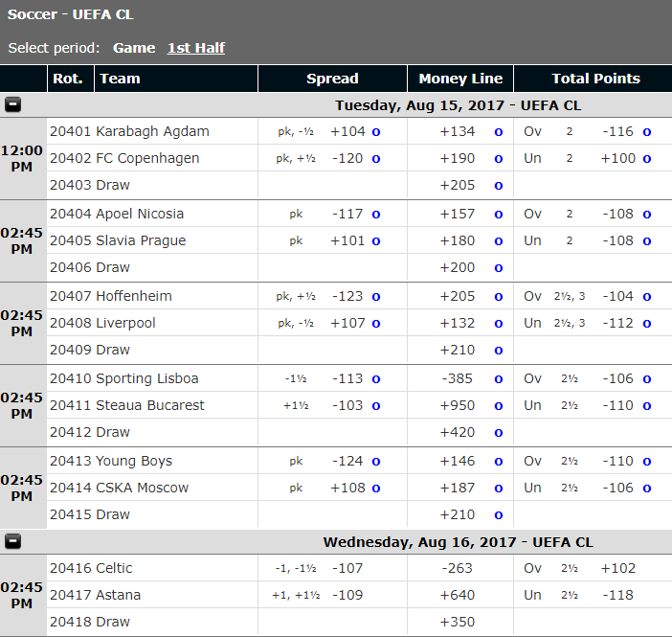Image resolution: width=672 pixels, height=637 pixels.
Task: Collapse the Tuesday, Aug 15, 2017 section
Action: click(x=12, y=105)
